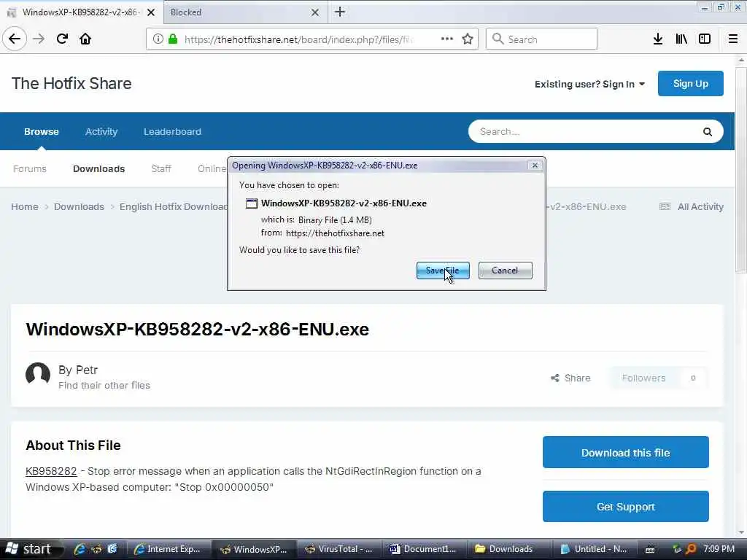Open English Hotfix Downloads breadcrumb
Viewport: 747px width, 560px height.
[174, 206]
